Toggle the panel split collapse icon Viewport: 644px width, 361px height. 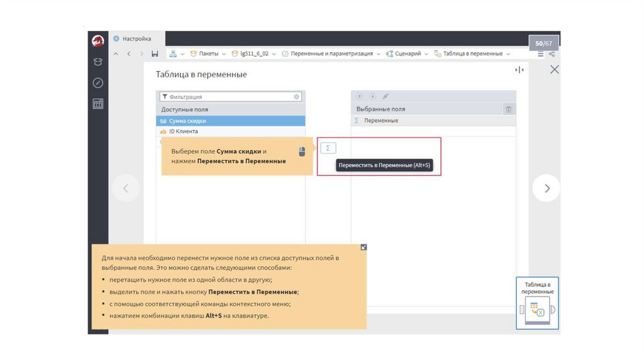[519, 70]
